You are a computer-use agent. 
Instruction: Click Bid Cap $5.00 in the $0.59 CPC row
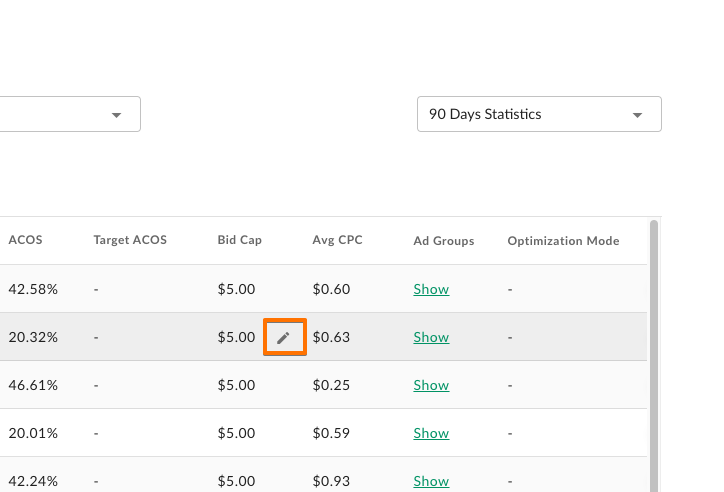(x=236, y=433)
